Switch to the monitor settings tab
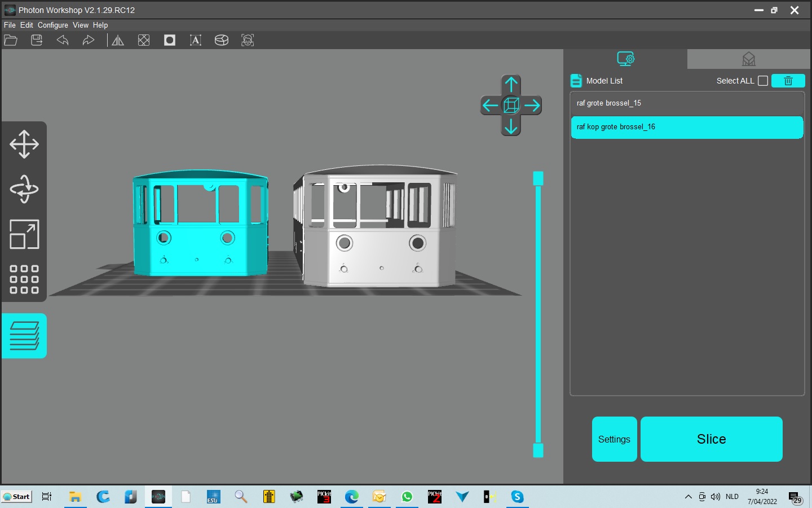812x508 pixels. (625, 59)
